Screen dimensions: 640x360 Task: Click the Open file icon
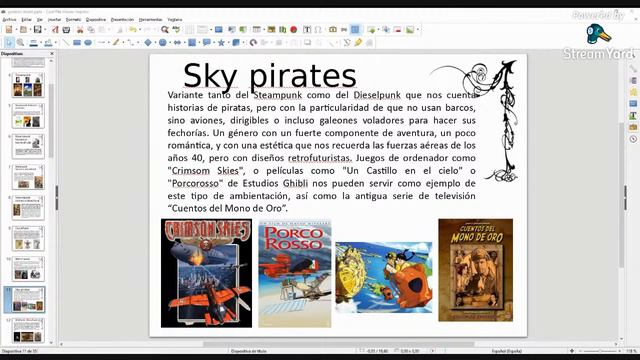click(23, 29)
